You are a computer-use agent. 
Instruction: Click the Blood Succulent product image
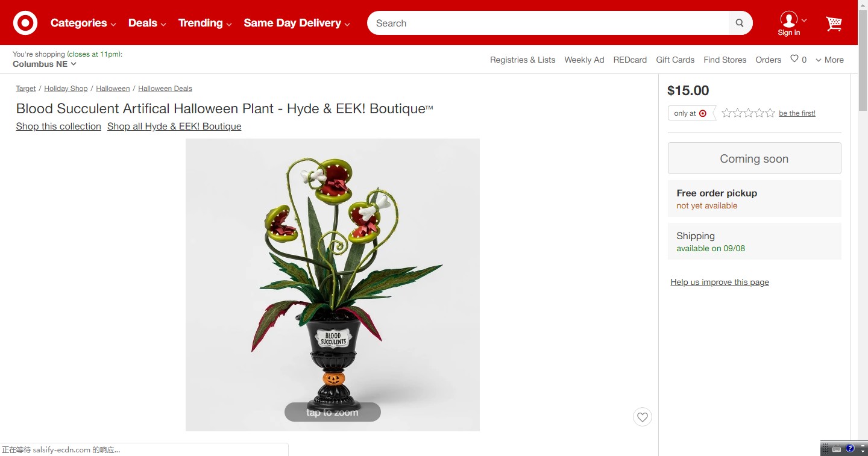333,285
